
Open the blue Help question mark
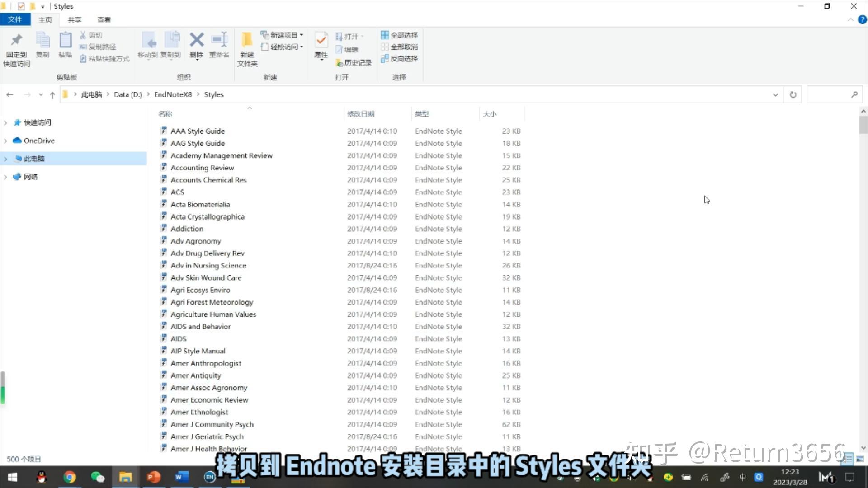click(x=862, y=20)
